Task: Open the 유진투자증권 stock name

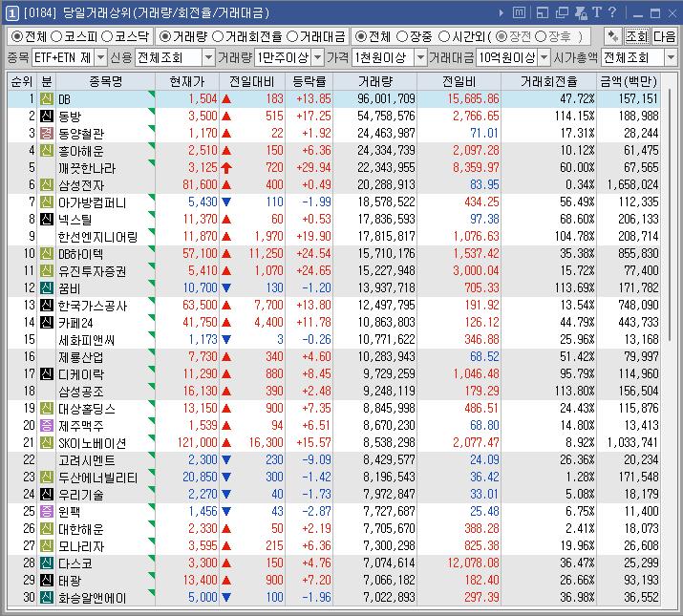Action: (x=93, y=271)
